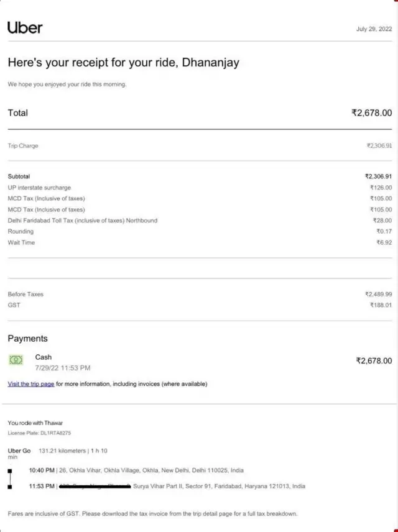Click the Delhi Faridabad Toll Tax line
This screenshot has width=398, height=532.
[82, 221]
